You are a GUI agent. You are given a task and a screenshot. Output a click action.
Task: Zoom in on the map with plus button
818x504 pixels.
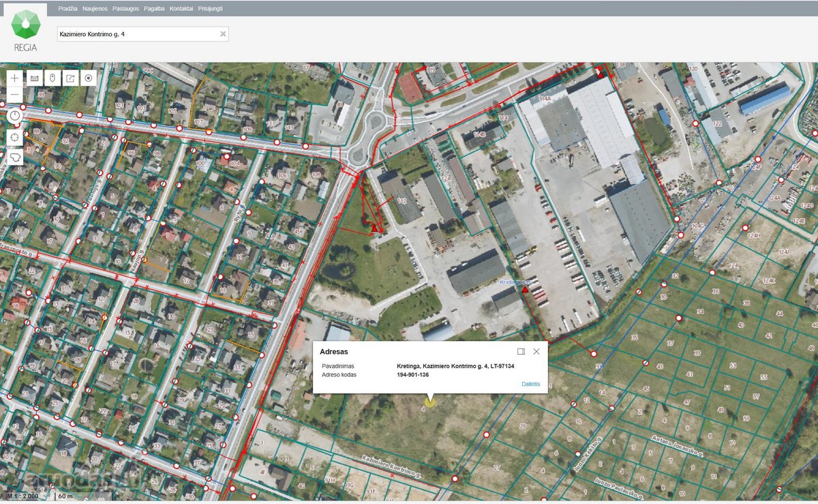tap(15, 78)
